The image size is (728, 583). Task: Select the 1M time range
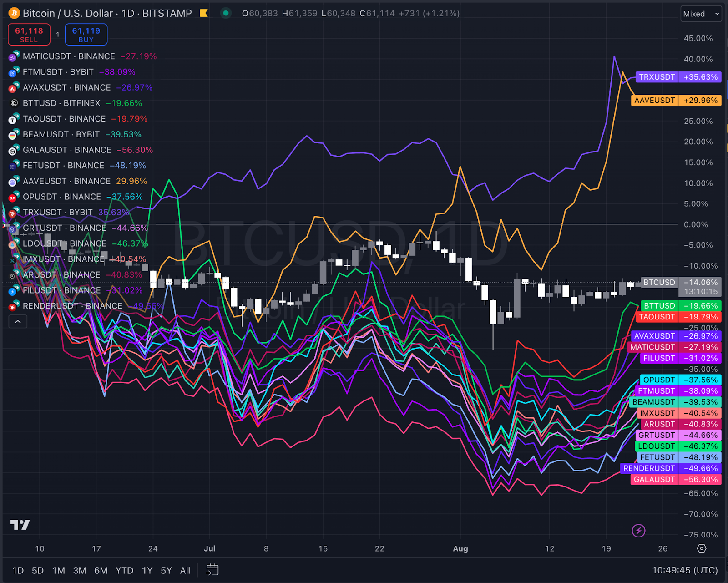click(x=58, y=570)
